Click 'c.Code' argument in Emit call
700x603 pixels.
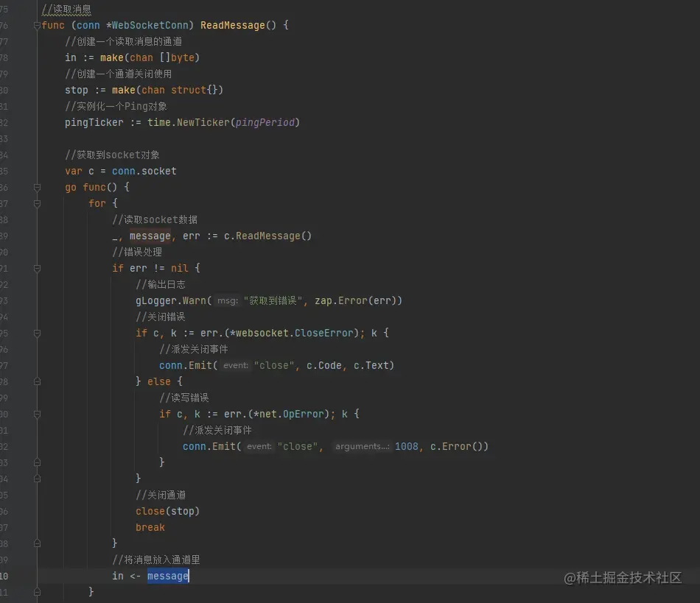(324, 366)
